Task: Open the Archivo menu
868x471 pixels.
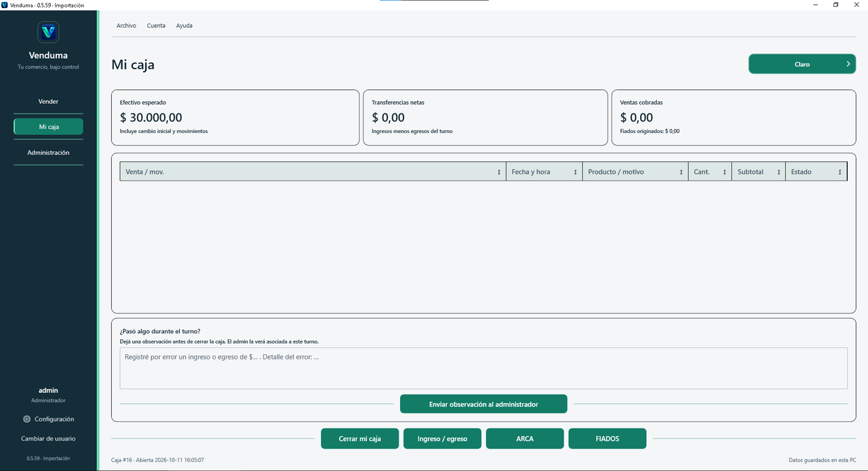Action: [126, 26]
